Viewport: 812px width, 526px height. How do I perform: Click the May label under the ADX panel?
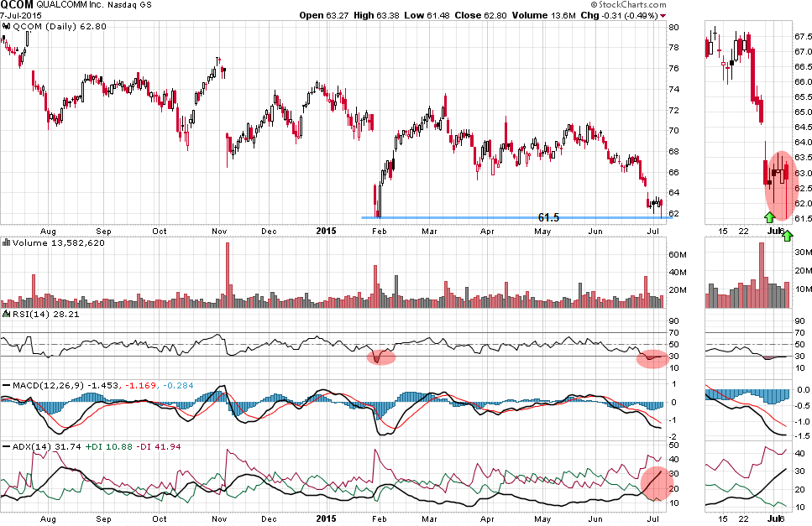542,518
